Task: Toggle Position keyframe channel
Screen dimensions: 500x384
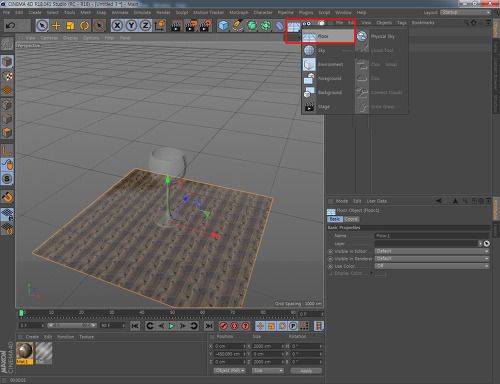Action: coord(260,326)
